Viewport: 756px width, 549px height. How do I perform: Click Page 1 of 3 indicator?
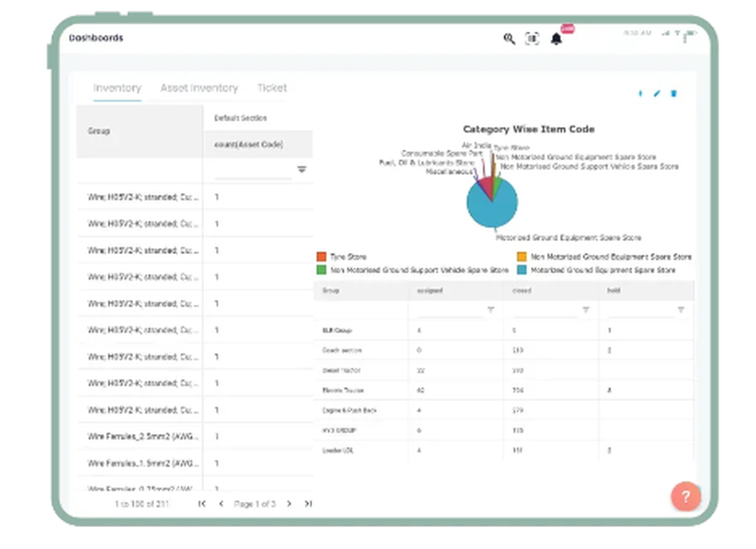point(255,504)
